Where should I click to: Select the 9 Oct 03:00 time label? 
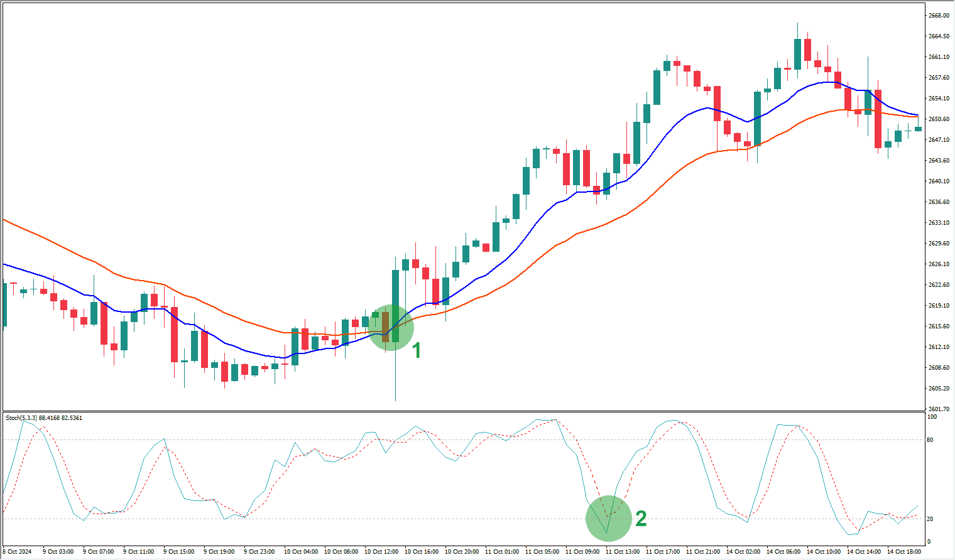pyautogui.click(x=58, y=552)
